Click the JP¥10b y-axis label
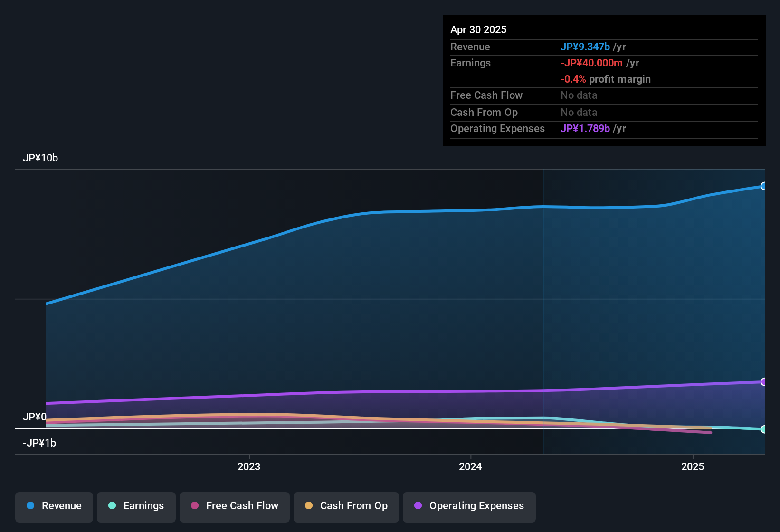Screen dimensions: 780x532 point(40,158)
